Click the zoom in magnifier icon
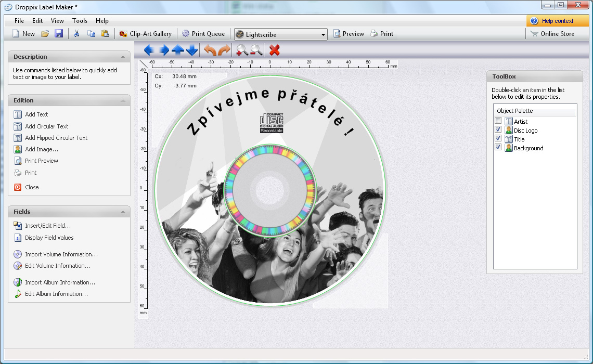The image size is (593, 364). tap(242, 50)
